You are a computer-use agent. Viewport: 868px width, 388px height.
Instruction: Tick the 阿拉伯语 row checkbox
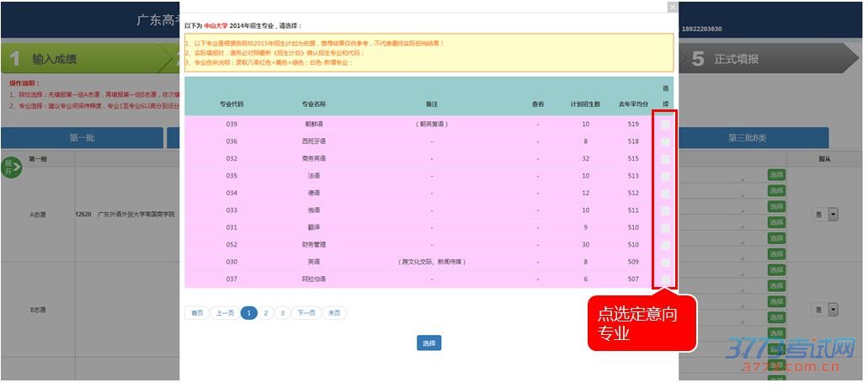pos(665,279)
